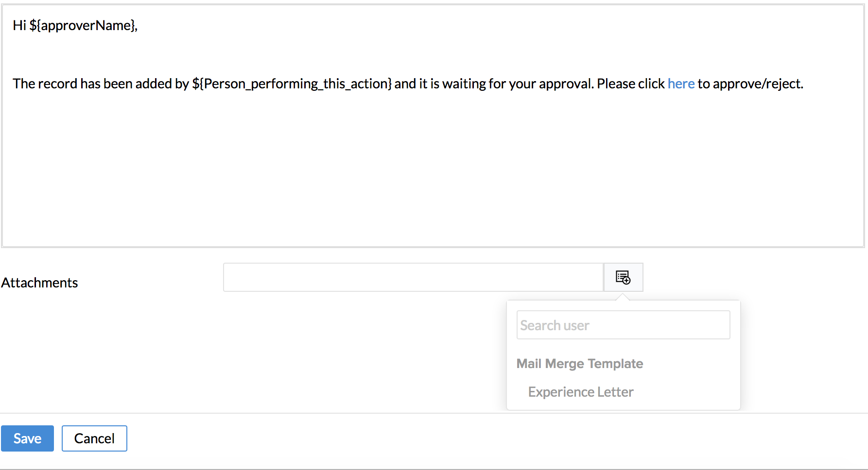Image resolution: width=868 pixels, height=470 pixels.
Task: Open the 'here' approval link
Action: click(x=681, y=84)
